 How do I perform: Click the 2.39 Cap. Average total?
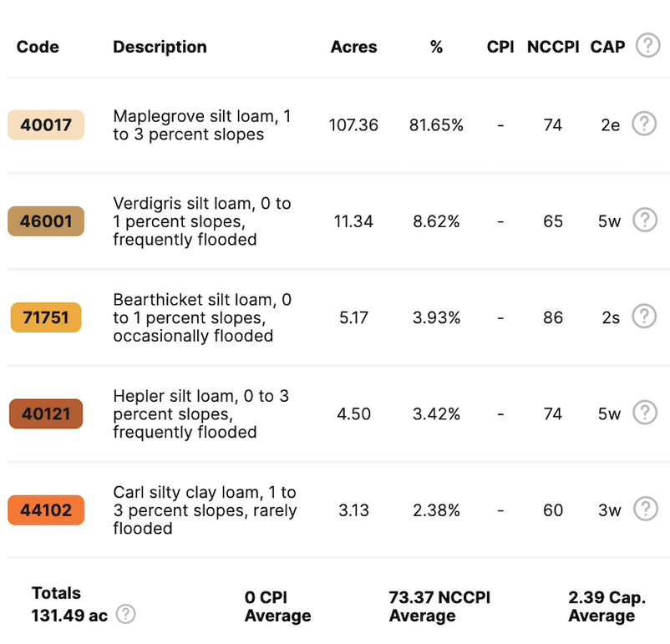607,606
